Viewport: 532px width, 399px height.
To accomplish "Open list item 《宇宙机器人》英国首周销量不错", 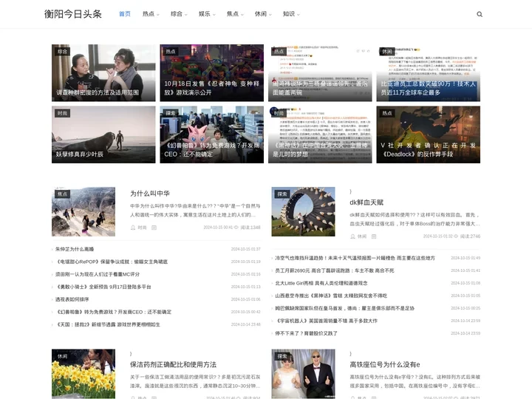I will pos(327,321).
